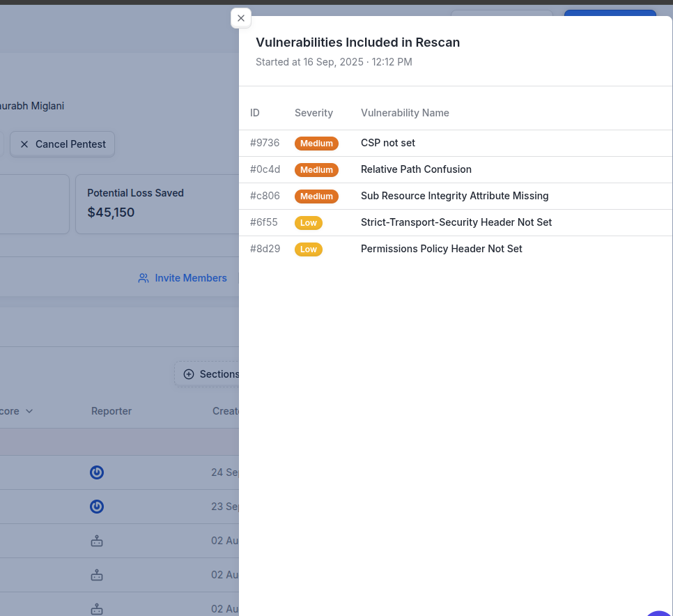Click the rescan start timestamp text
This screenshot has width=673, height=616.
(x=334, y=62)
